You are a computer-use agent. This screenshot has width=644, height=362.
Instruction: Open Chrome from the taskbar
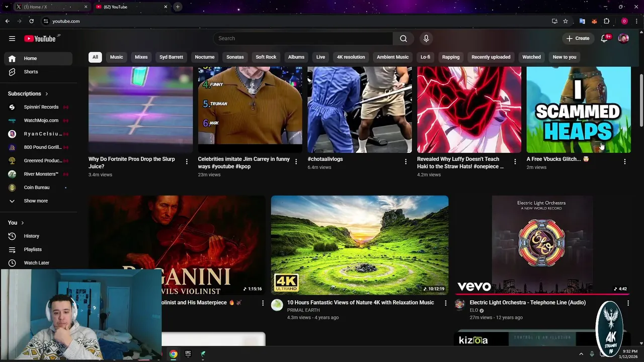coord(173,354)
